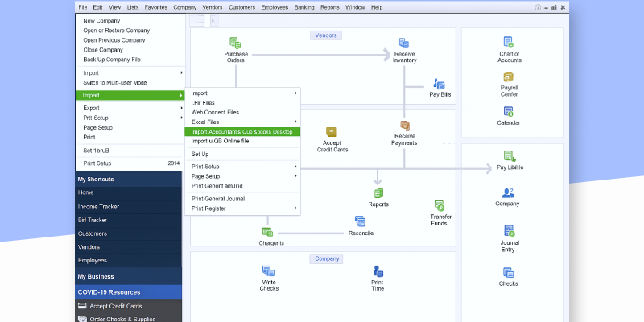Open the View menu
644x322 pixels.
(x=114, y=7)
